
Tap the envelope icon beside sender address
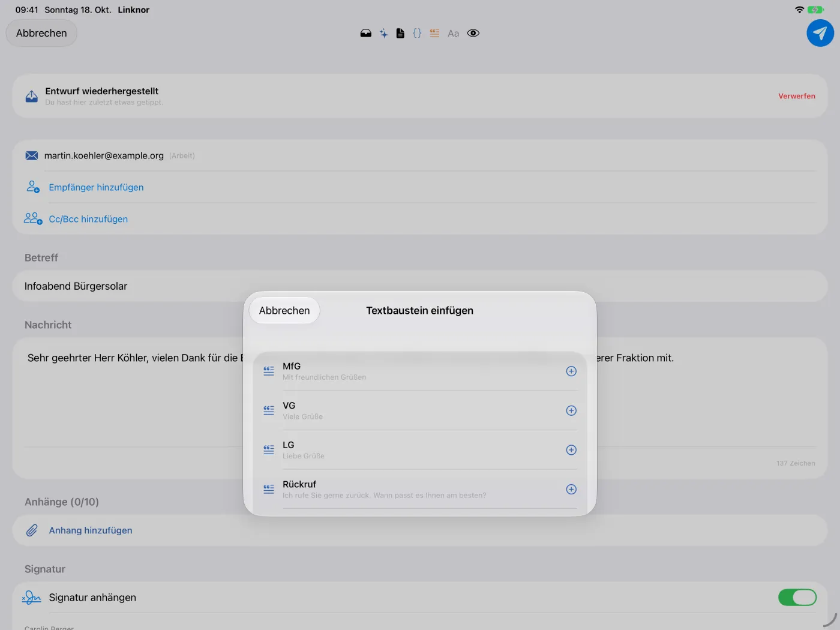32,156
